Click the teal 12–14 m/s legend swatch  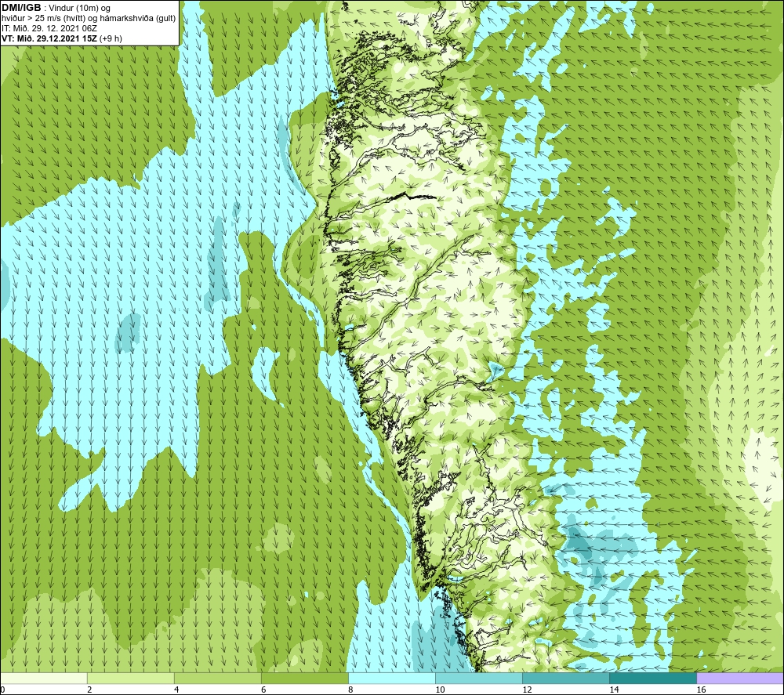tap(566, 678)
